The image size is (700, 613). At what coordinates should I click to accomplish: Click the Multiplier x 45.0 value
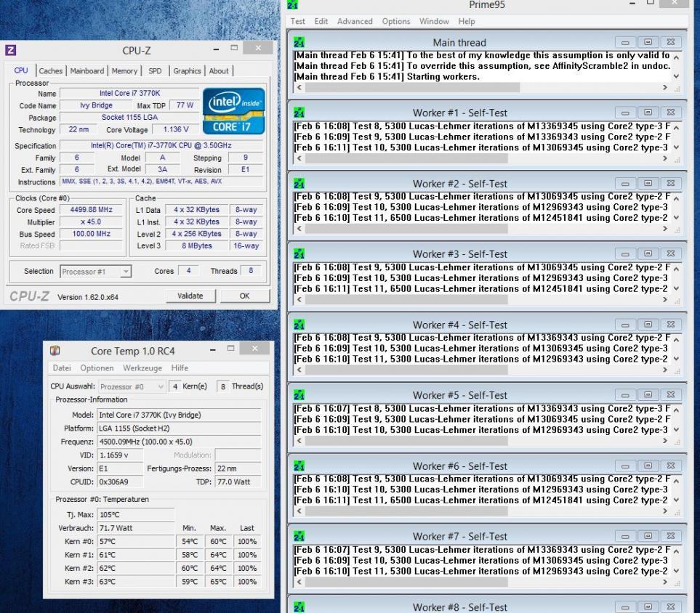[91, 222]
